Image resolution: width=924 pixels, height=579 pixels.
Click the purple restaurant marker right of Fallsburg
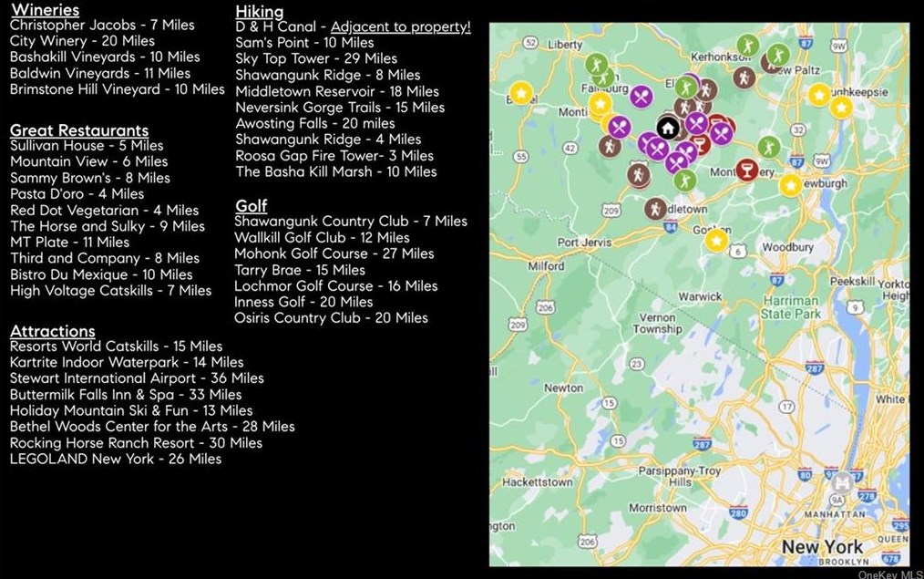click(x=641, y=95)
